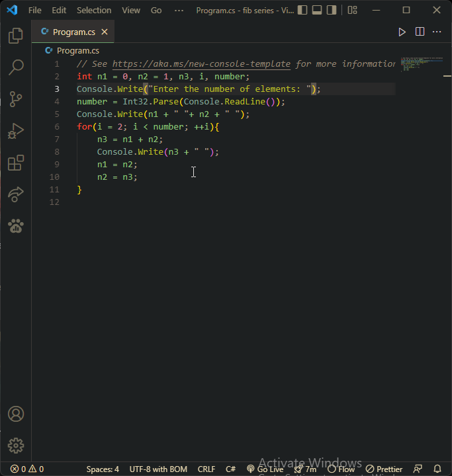Open the Manage settings gear
The width and height of the screenshot is (452, 476).
click(x=16, y=446)
